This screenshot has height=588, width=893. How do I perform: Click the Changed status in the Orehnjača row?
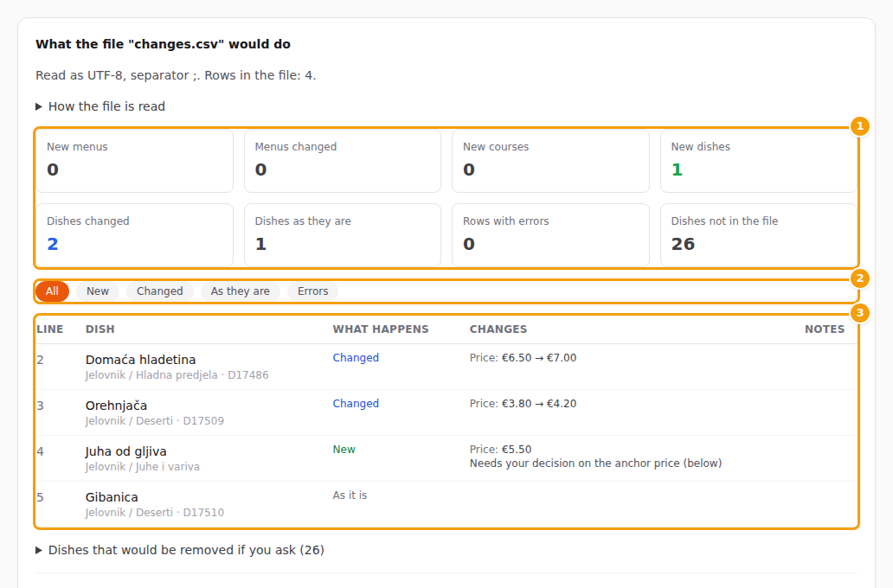coord(356,403)
